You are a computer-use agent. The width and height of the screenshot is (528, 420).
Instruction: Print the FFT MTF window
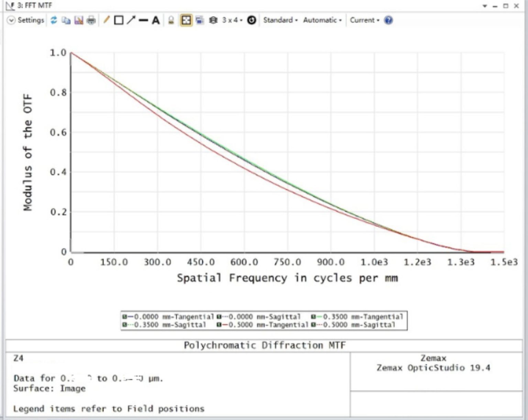pos(90,20)
